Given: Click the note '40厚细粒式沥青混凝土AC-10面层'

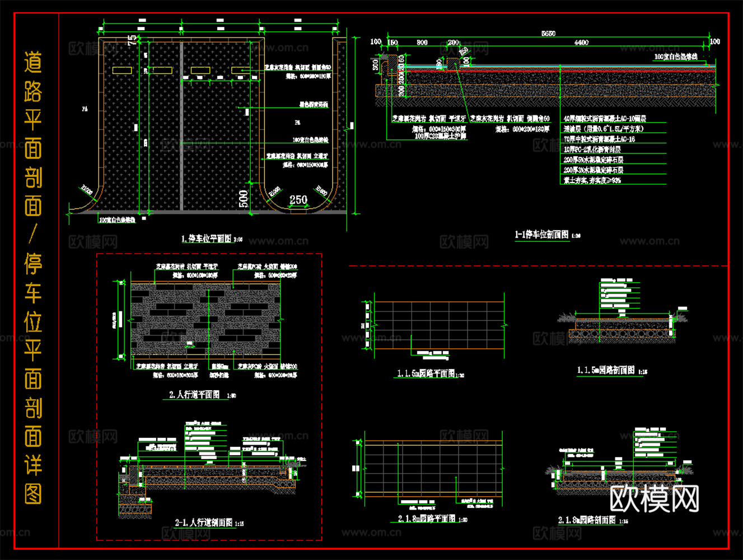Looking at the screenshot, I should [x=605, y=119].
